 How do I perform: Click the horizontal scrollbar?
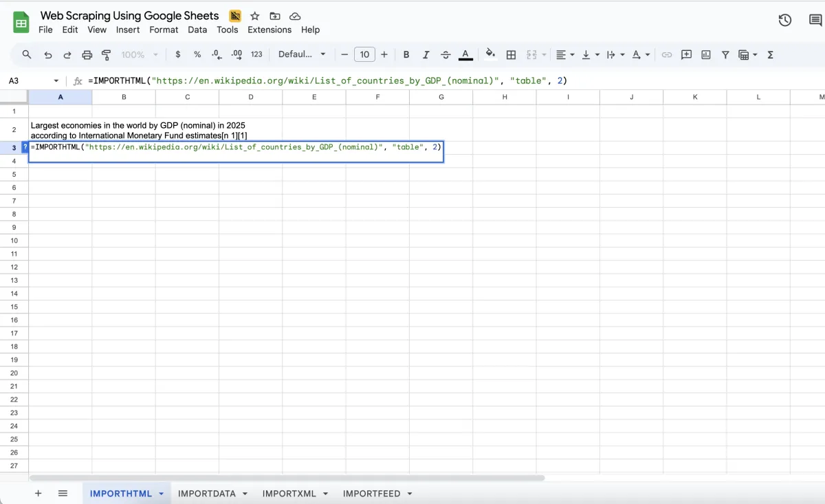coord(287,477)
